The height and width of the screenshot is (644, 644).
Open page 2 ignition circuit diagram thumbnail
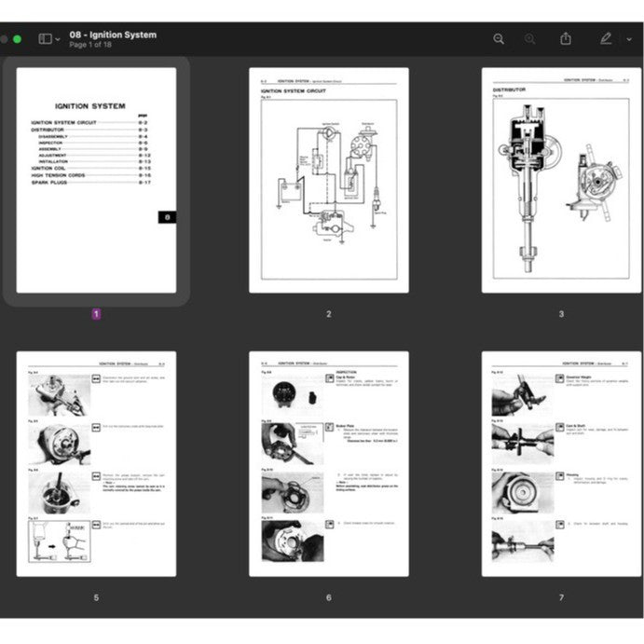pyautogui.click(x=328, y=180)
